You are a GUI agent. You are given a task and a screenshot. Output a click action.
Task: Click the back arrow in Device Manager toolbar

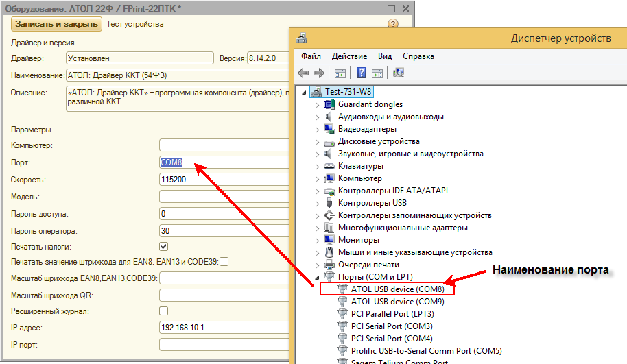coord(303,73)
